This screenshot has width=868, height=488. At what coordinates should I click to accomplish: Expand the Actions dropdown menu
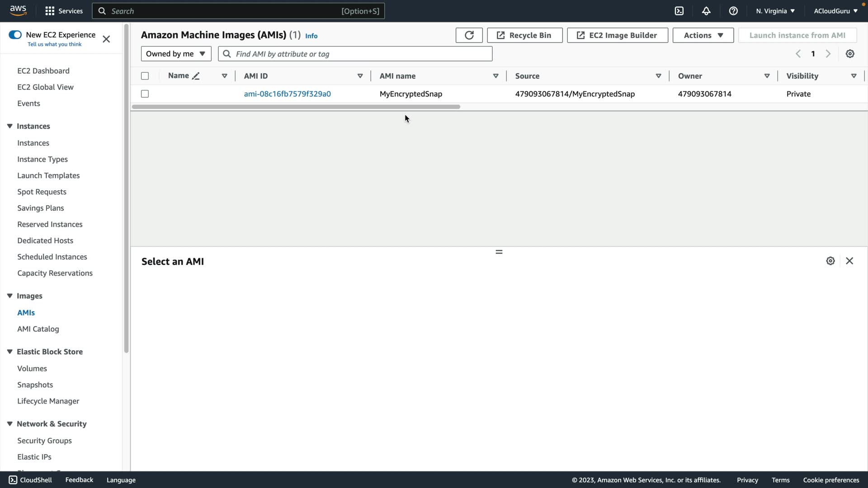pyautogui.click(x=703, y=35)
